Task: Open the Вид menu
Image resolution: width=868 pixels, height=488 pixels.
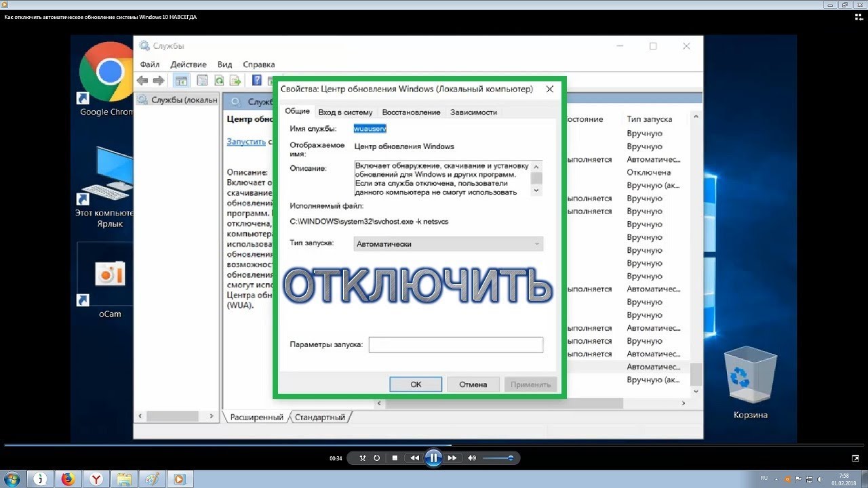Action: click(225, 64)
